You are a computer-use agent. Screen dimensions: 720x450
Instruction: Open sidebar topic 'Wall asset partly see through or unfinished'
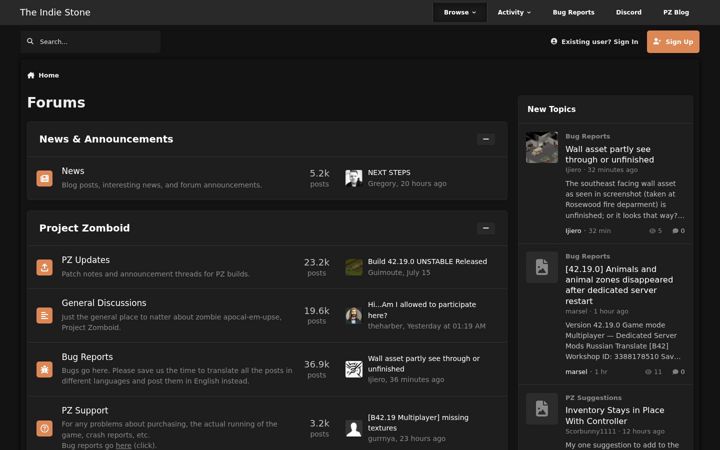(609, 154)
